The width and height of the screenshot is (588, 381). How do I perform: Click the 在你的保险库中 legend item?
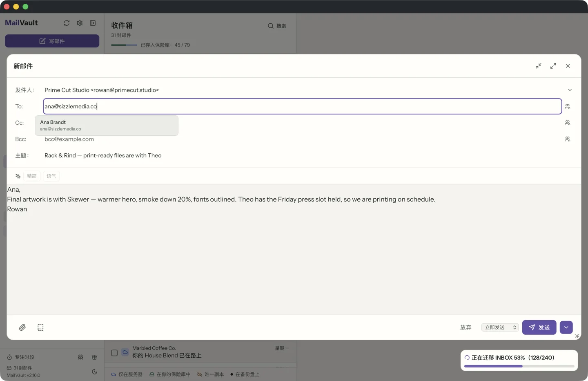click(170, 374)
